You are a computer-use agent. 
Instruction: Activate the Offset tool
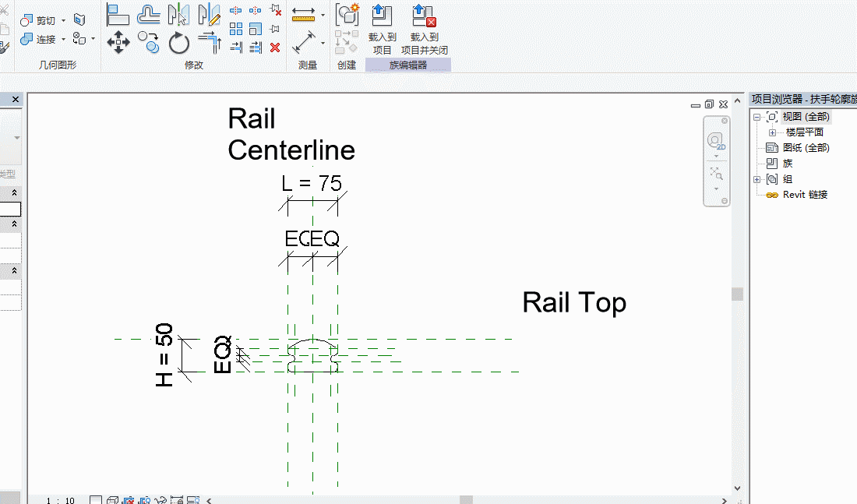tap(148, 15)
